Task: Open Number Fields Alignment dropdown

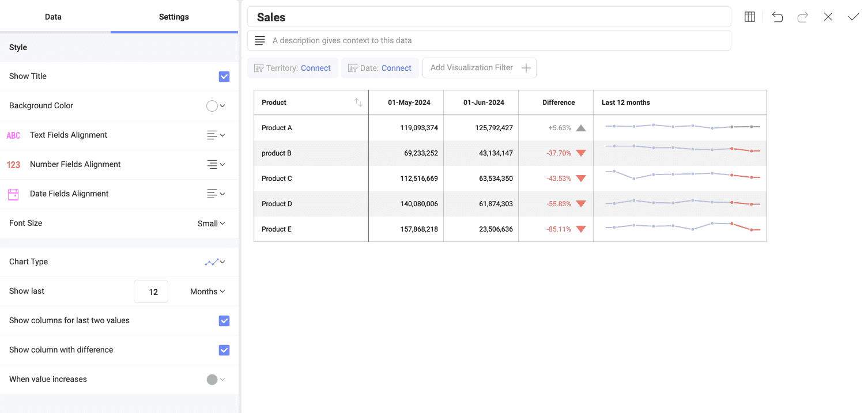Action: (x=216, y=165)
